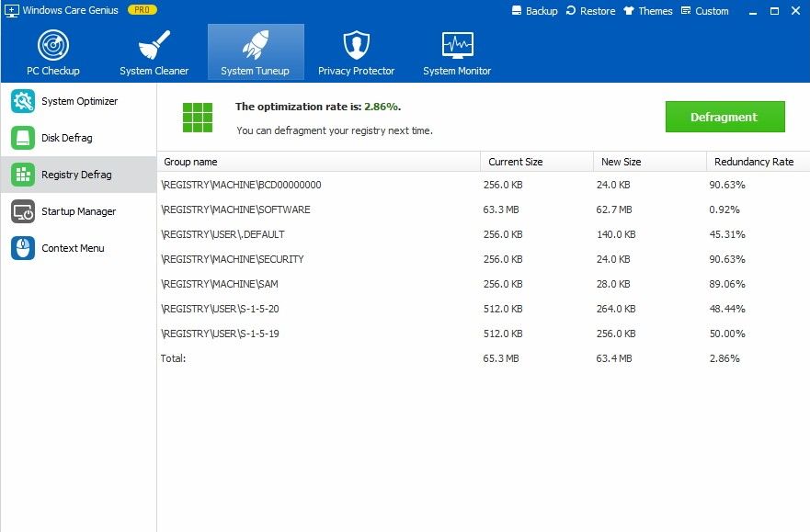Click the System Optimizer gear icon
Image resolution: width=810 pixels, height=532 pixels.
[x=23, y=101]
